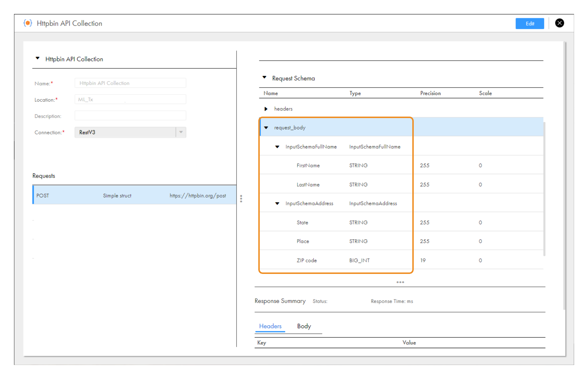588x379 pixels.
Task: Select the ZIP code field row
Action: click(401, 260)
